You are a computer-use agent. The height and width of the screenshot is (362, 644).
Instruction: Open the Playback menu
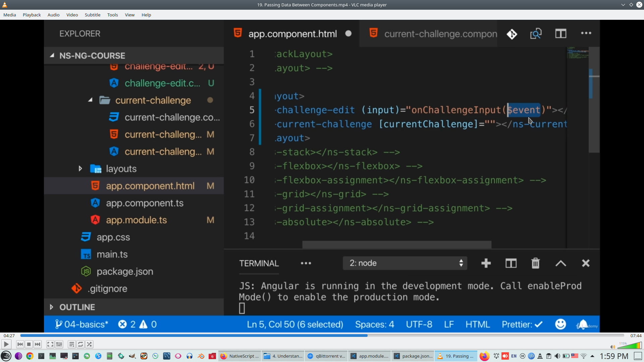coord(32,15)
